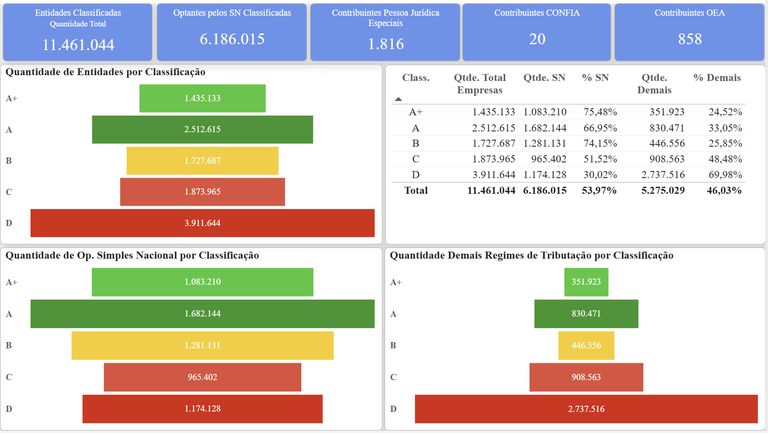
Task: Select the 351.923 A+ bar
Action: click(587, 282)
